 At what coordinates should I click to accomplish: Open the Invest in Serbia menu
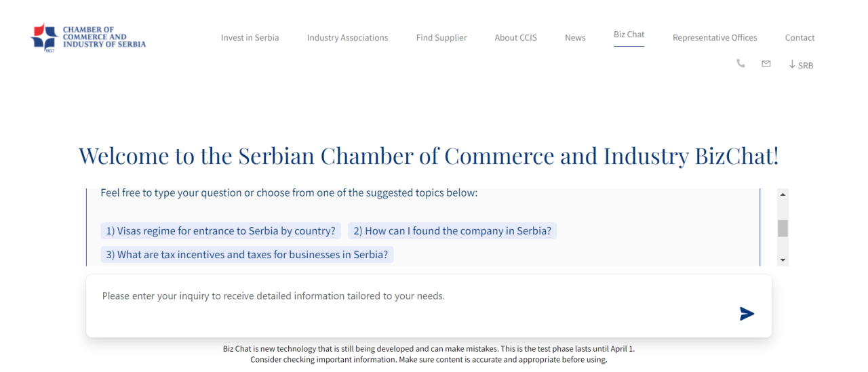pos(250,38)
